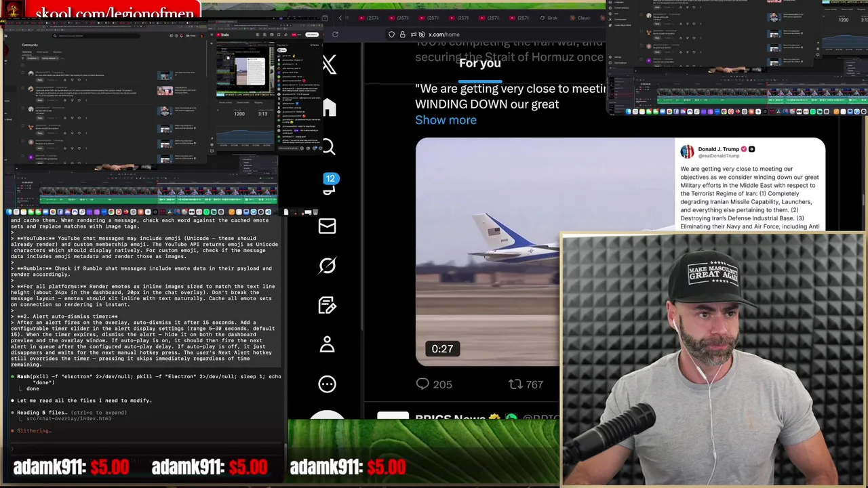This screenshot has height=488, width=868.
Task: Click the browser back arrow
Action: tap(340, 18)
